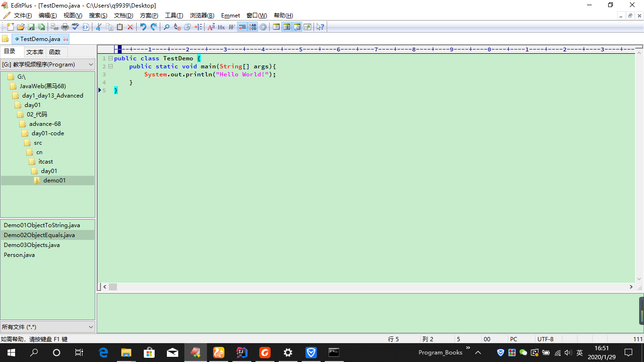
Task: Save the file using the floppy icon
Action: [31, 27]
